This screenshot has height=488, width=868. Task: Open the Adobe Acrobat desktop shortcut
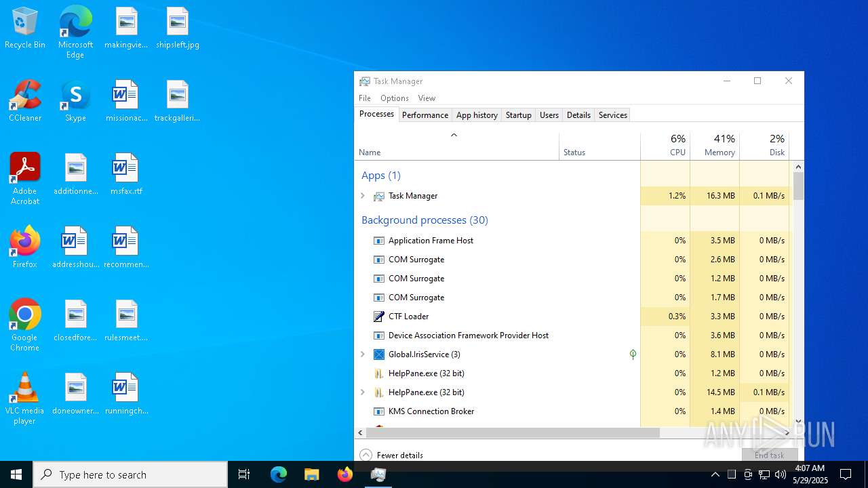tap(25, 179)
